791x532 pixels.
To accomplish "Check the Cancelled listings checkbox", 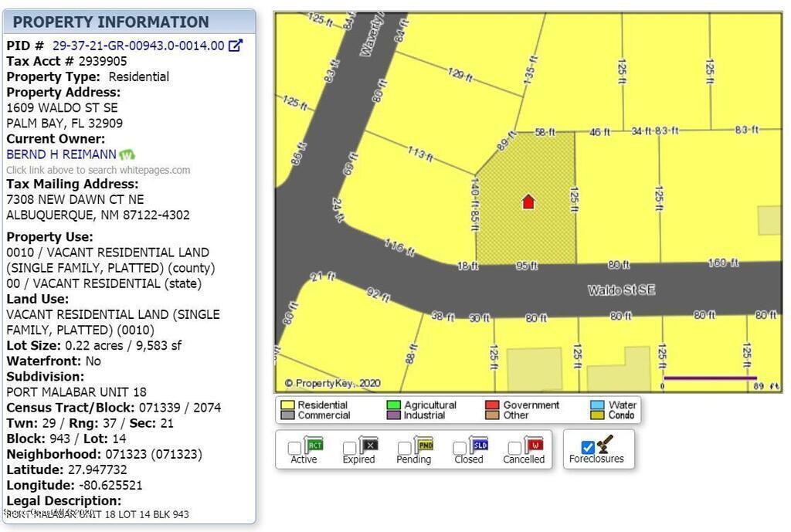I will click(x=514, y=448).
